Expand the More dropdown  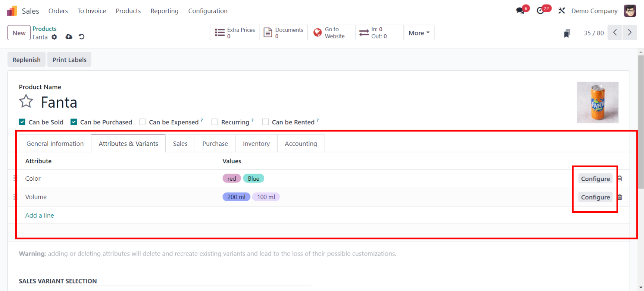(x=419, y=33)
